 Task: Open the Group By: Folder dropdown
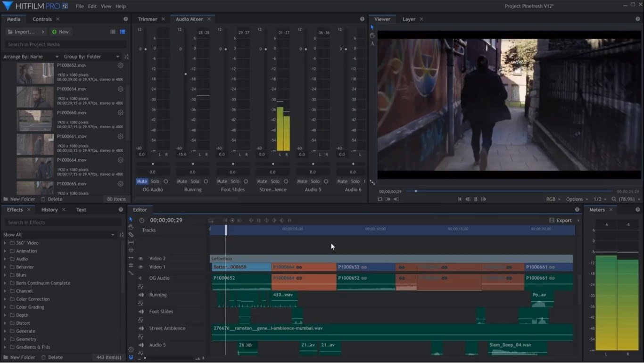[x=92, y=57]
